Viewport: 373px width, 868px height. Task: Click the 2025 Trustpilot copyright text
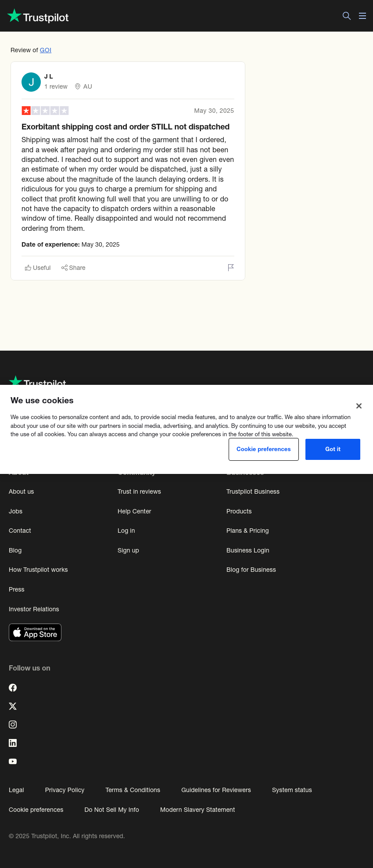67,836
